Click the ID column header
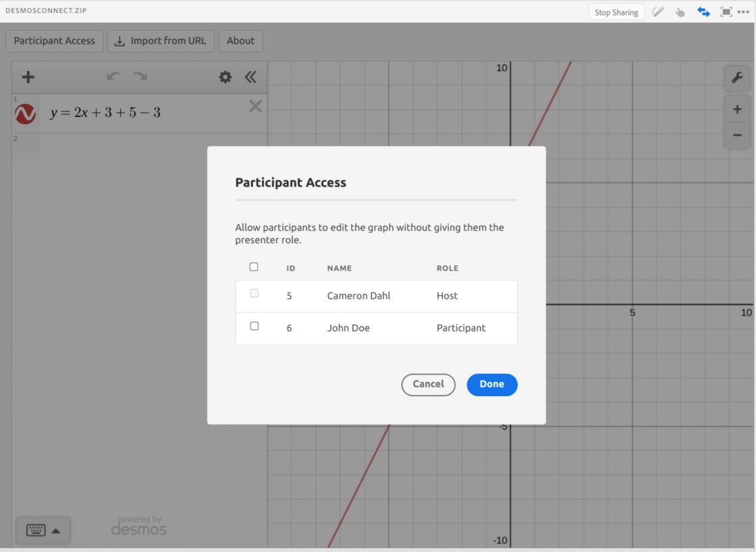The image size is (756, 552). pyautogui.click(x=291, y=268)
